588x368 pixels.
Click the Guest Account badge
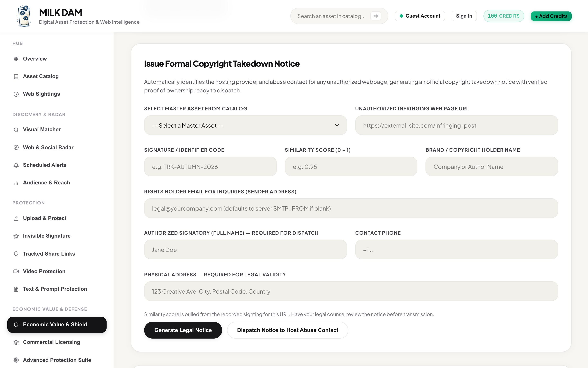point(420,16)
